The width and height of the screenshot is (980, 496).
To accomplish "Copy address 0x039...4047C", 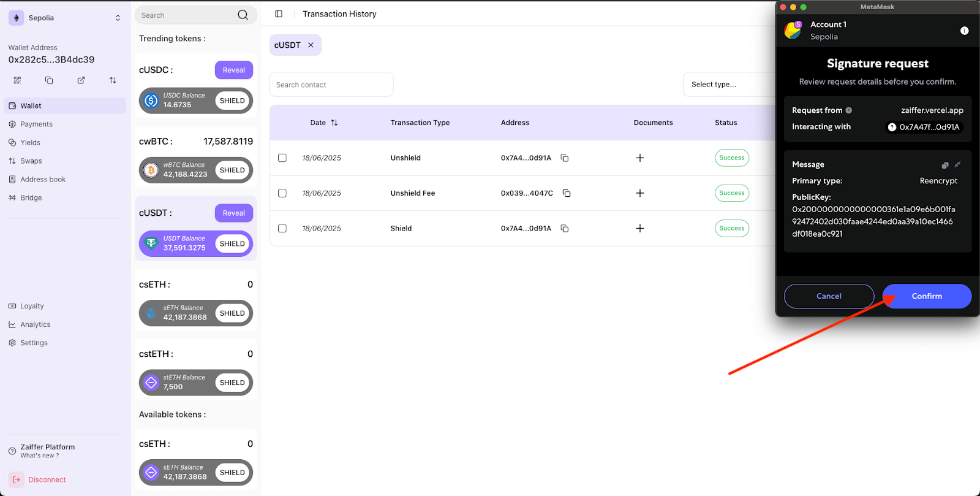I will click(567, 193).
